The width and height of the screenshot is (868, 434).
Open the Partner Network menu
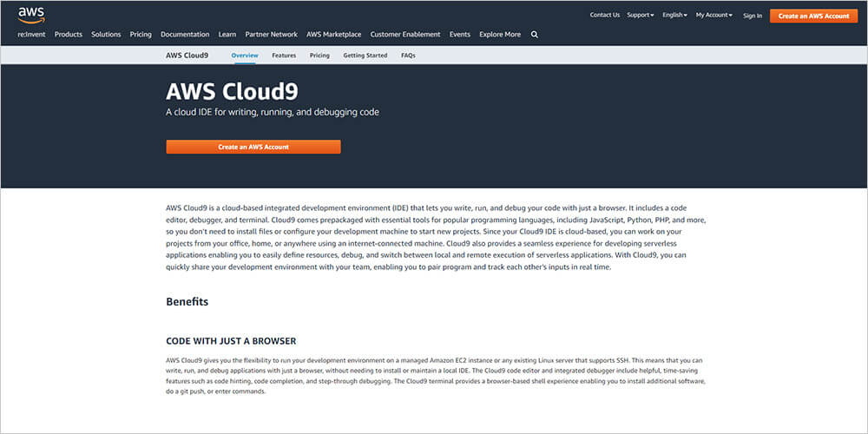click(x=271, y=35)
